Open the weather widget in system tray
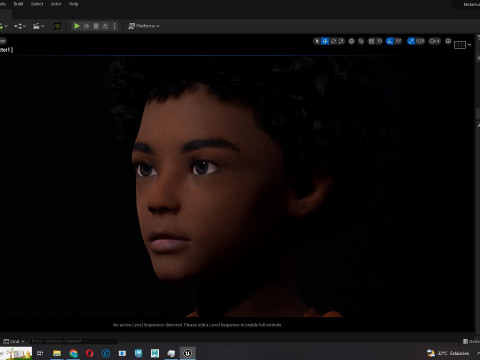This screenshot has height=360, width=480. (448, 353)
